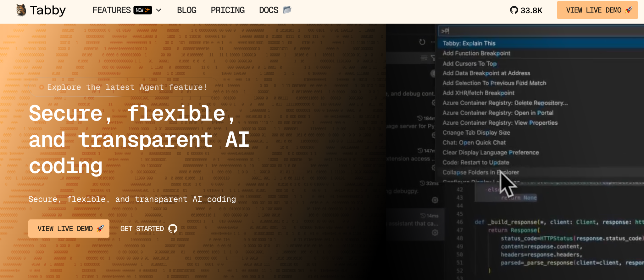Open the gear icon under the debugpy entry
This screenshot has height=280, width=644.
435,200
